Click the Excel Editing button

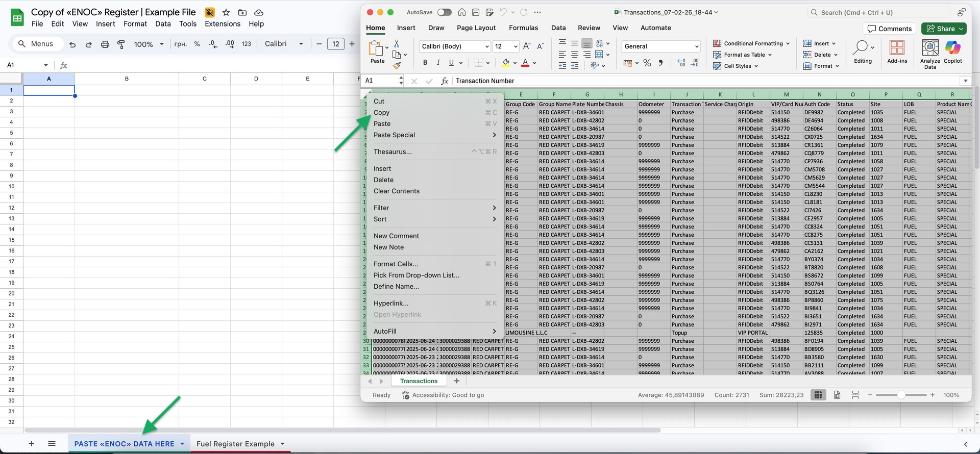coord(863,52)
